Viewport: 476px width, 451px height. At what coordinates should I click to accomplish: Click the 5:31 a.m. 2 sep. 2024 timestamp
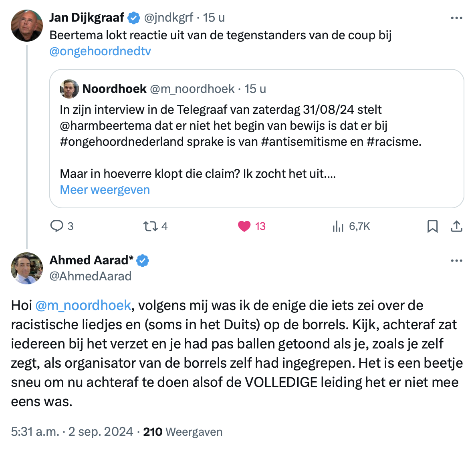point(72,432)
